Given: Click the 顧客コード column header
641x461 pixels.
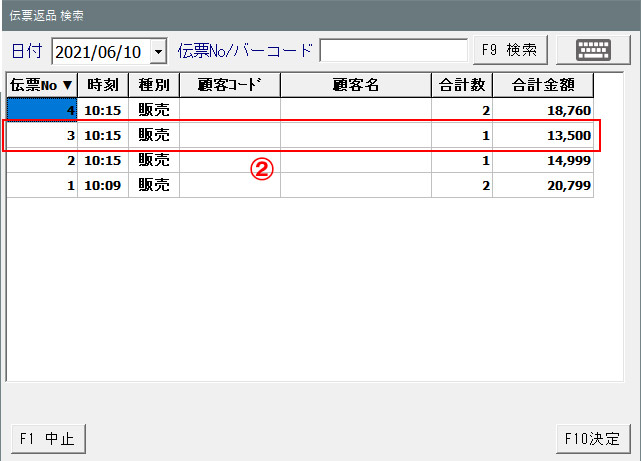Looking at the screenshot, I should pyautogui.click(x=230, y=85).
